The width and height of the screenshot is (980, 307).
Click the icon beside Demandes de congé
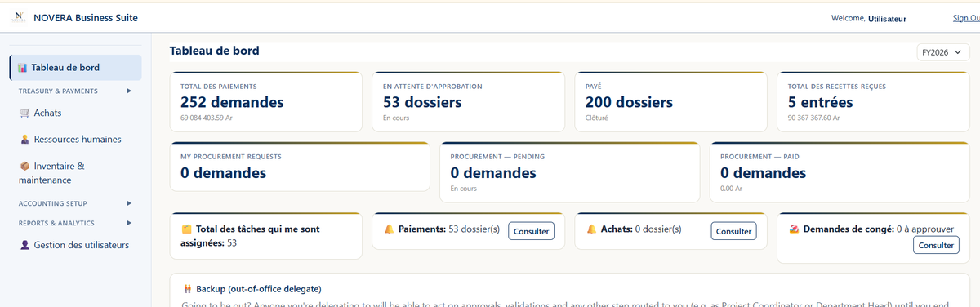tap(794, 229)
